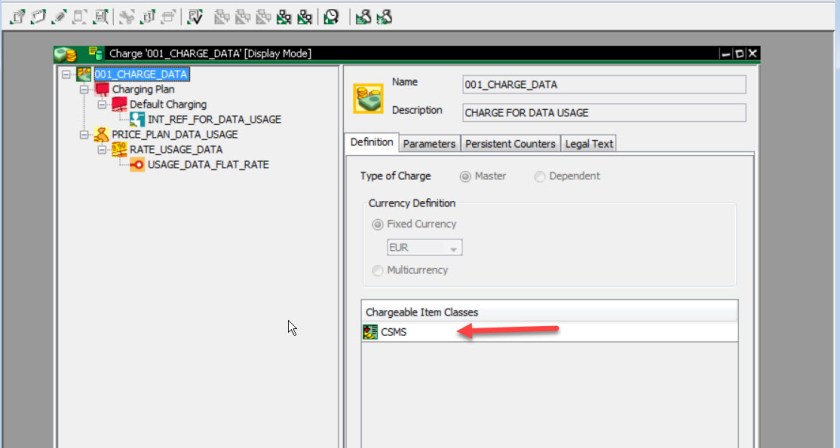The width and height of the screenshot is (840, 448).
Task: Collapse the RATE_USAGE_DATA tree node
Action: [102, 150]
